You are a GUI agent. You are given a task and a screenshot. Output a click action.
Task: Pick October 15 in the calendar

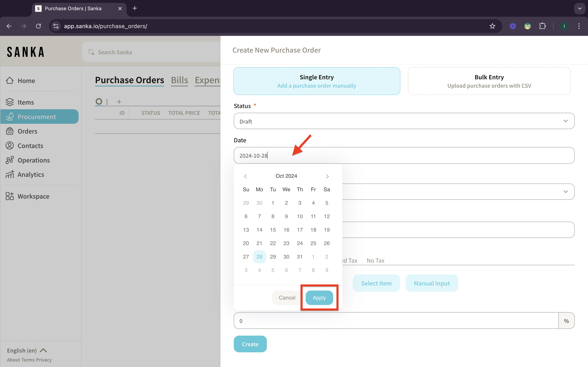tap(273, 230)
